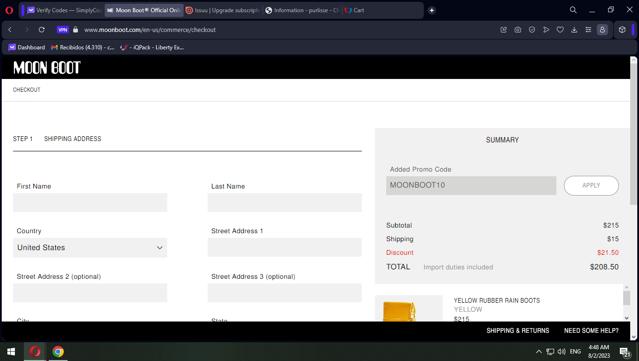This screenshot has width=639, height=361.
Task: Click the MOONBOOT10 promo code field
Action: pos(471,185)
